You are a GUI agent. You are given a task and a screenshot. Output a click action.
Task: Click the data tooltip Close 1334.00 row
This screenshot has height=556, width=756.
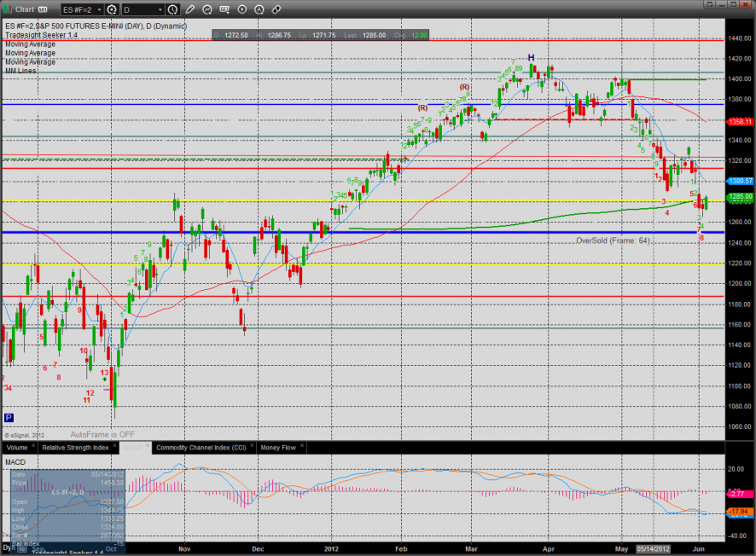click(x=67, y=527)
